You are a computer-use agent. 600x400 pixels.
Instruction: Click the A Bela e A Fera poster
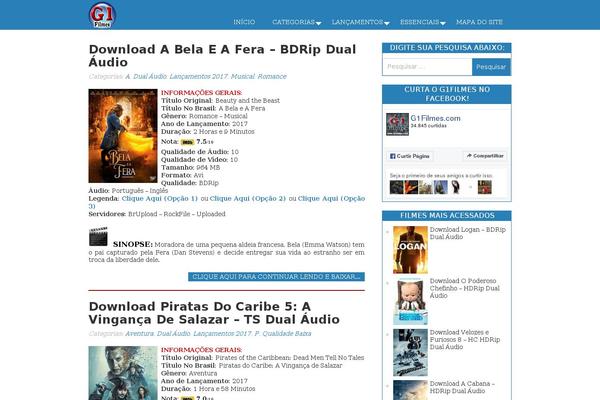point(123,136)
